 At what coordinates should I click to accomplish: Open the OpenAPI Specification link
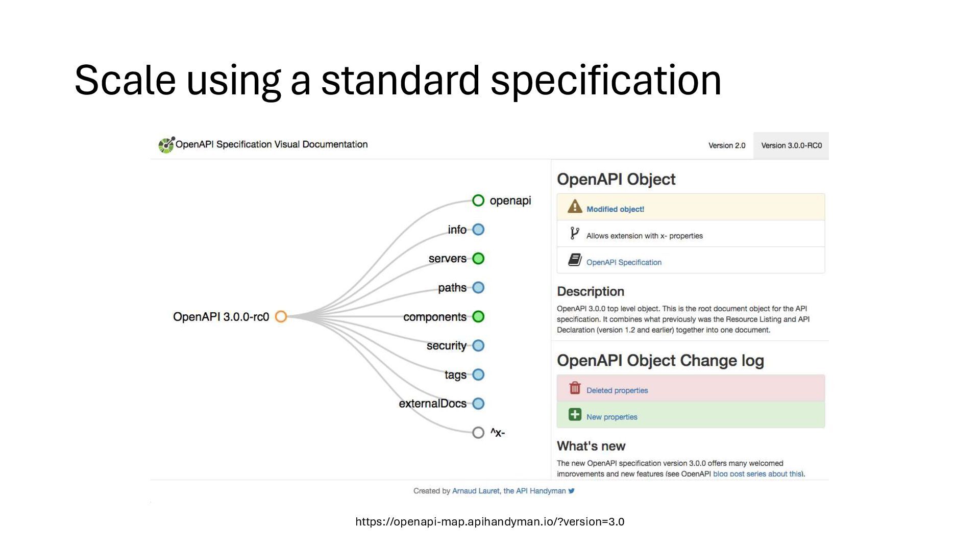tap(624, 262)
